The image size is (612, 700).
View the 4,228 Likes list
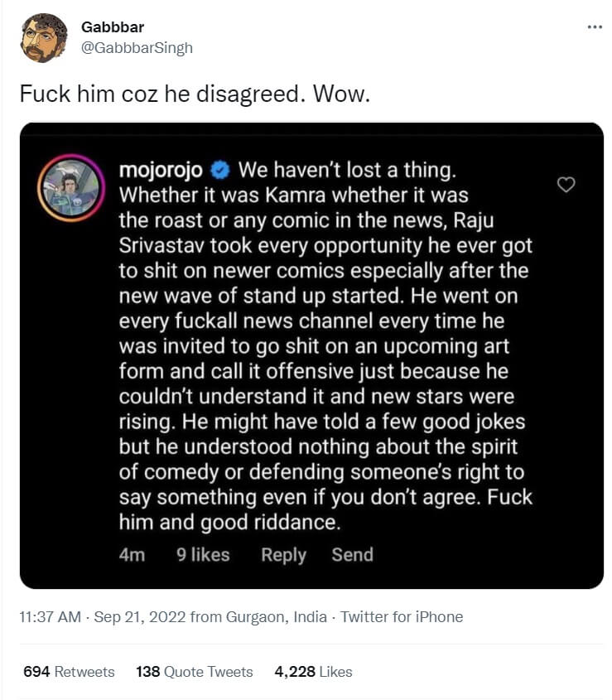pyautogui.click(x=313, y=672)
